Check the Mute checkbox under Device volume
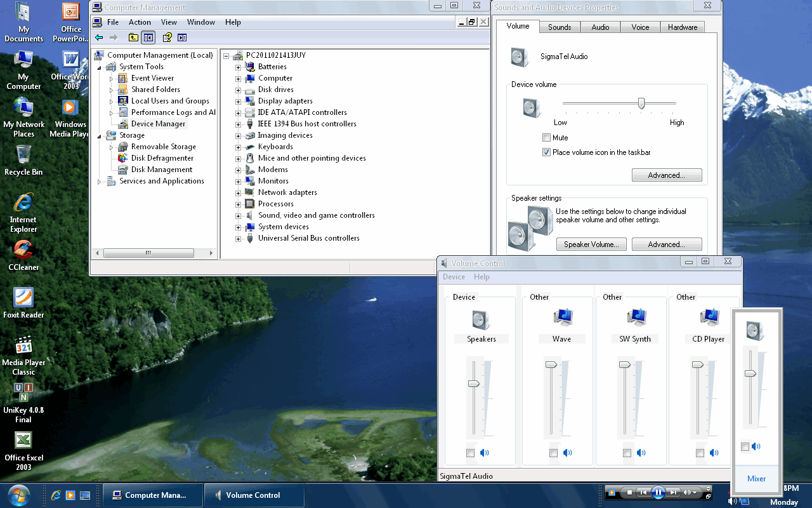This screenshot has height=508, width=812. click(546, 138)
